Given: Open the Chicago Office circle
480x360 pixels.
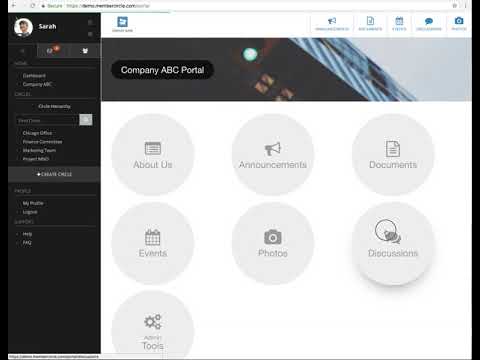Looking at the screenshot, I should click(37, 133).
